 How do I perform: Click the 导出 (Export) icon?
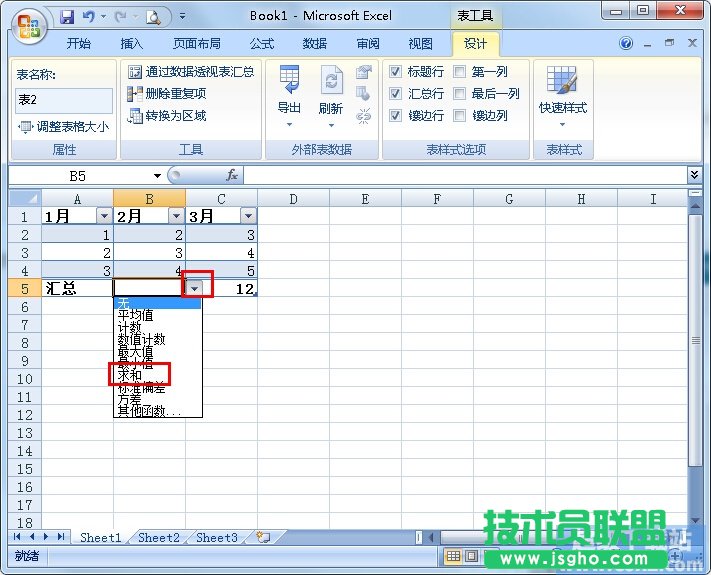[289, 82]
